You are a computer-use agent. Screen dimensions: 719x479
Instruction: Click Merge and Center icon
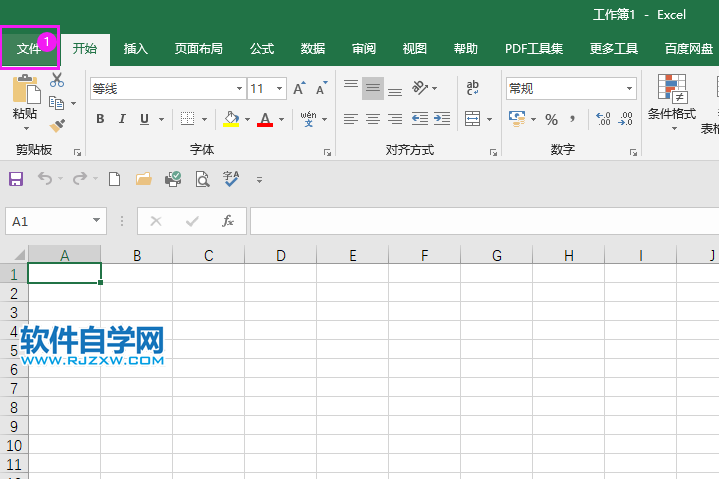pos(472,119)
